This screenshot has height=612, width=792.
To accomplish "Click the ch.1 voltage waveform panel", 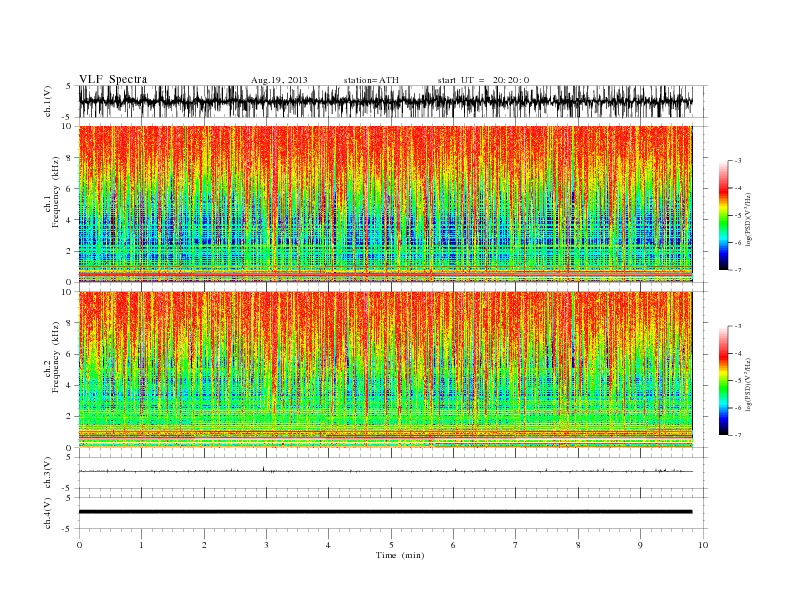I will point(392,101).
